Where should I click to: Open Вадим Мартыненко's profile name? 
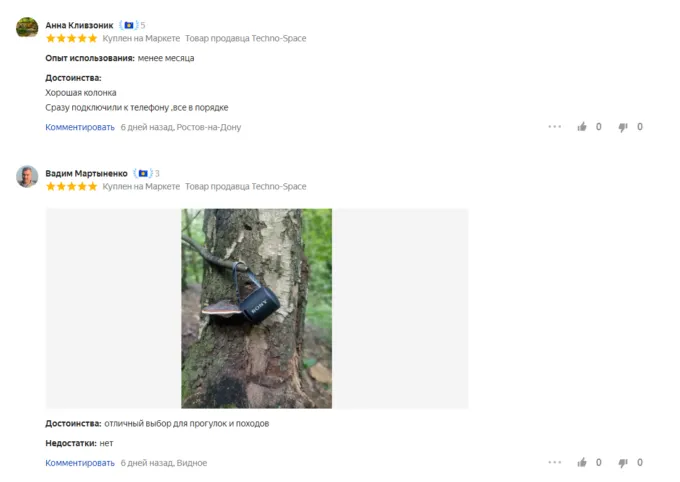[86, 174]
